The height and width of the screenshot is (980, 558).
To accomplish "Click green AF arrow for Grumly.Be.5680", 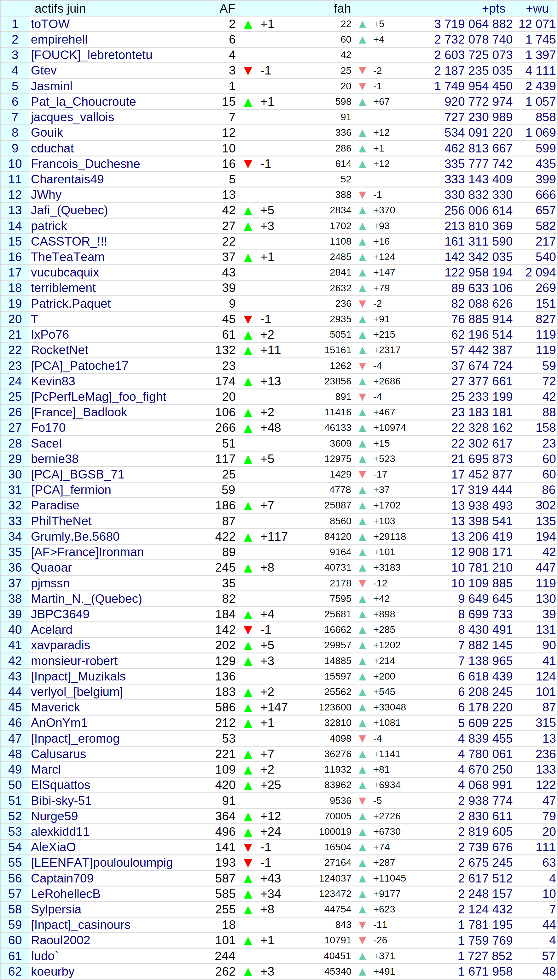I will click(248, 538).
